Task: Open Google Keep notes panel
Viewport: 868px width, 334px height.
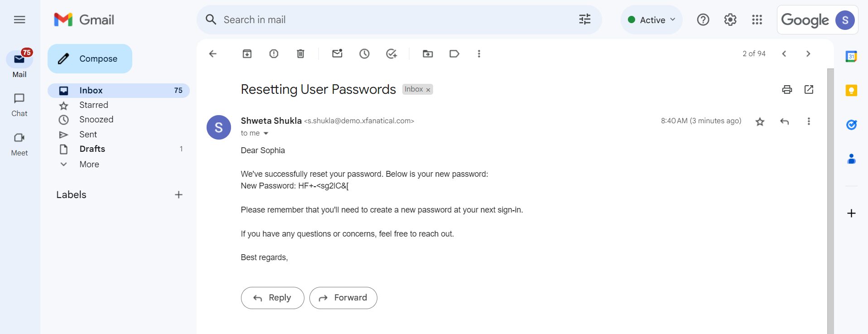Action: tap(851, 91)
